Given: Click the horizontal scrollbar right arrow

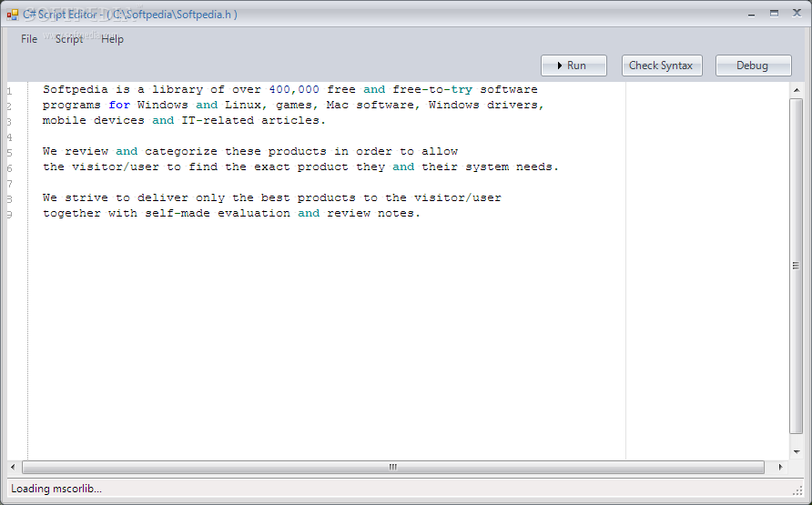Looking at the screenshot, I should click(780, 467).
